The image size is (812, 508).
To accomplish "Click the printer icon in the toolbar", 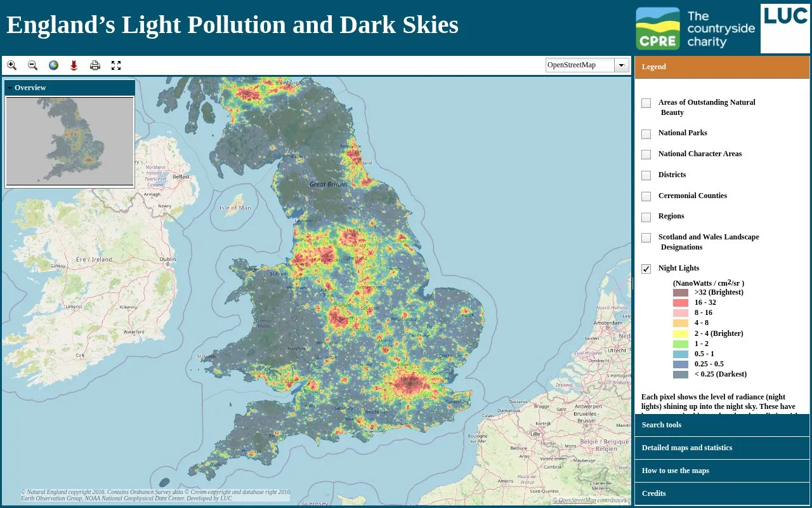I will coord(95,65).
